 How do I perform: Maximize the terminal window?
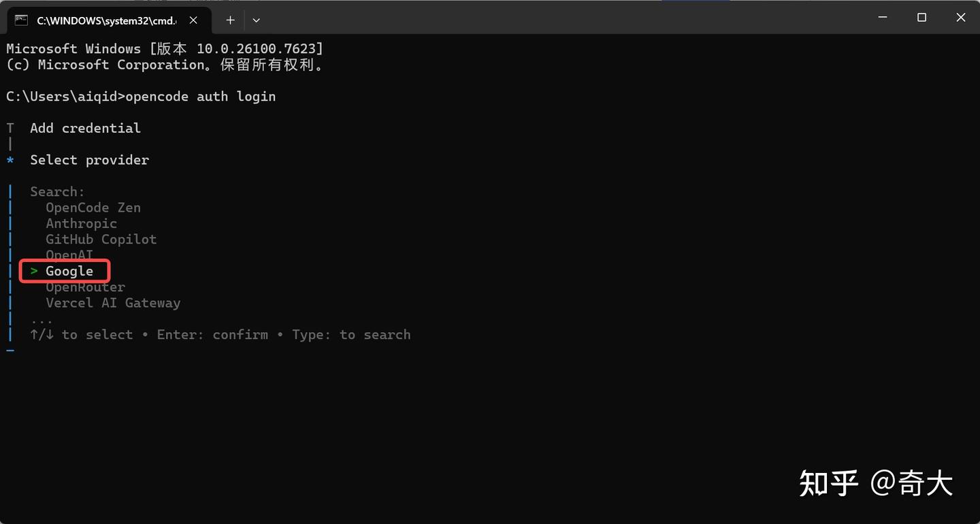point(921,17)
